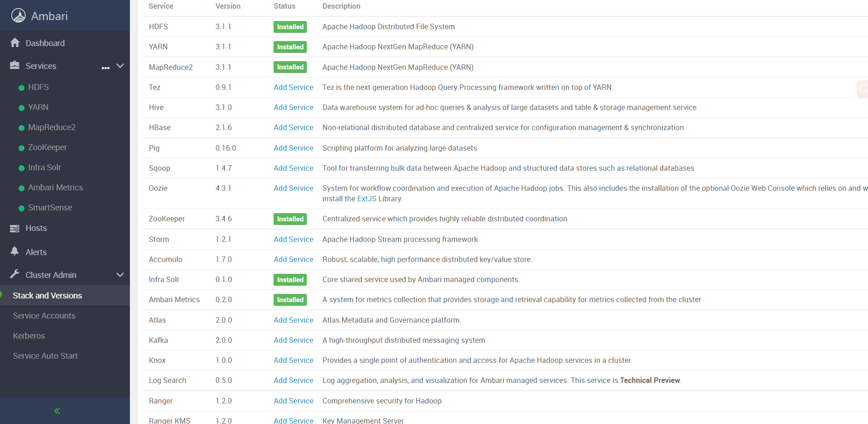The height and width of the screenshot is (424, 868).
Task: Open Service Auto Start page
Action: click(45, 356)
